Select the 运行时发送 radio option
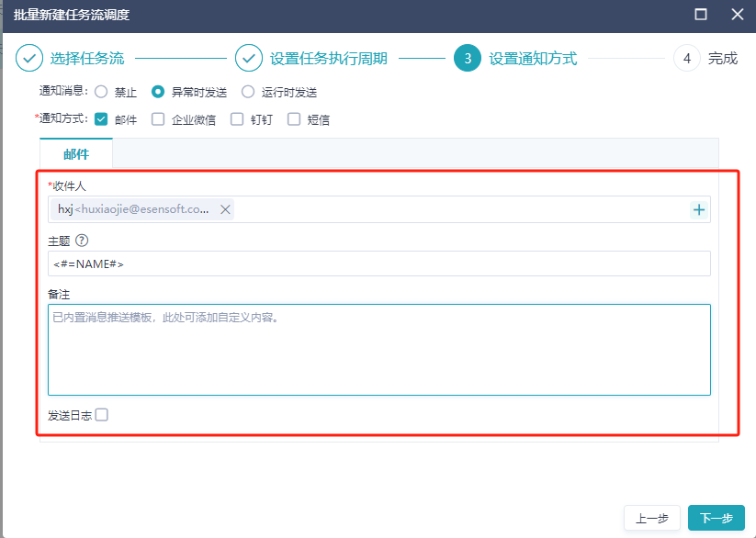 [x=248, y=92]
